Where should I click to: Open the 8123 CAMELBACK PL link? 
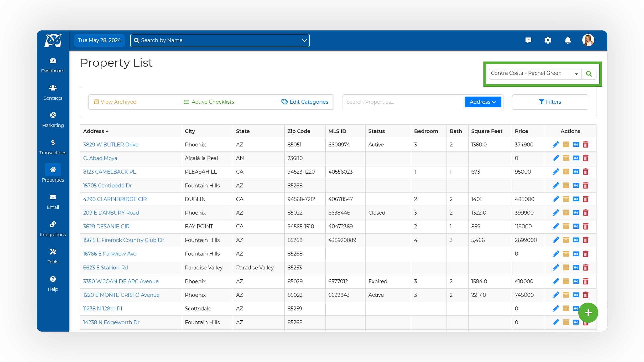109,172
